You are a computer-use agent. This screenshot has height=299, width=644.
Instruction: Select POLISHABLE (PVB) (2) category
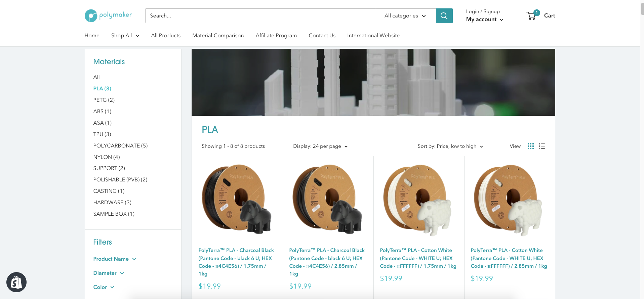[120, 180]
